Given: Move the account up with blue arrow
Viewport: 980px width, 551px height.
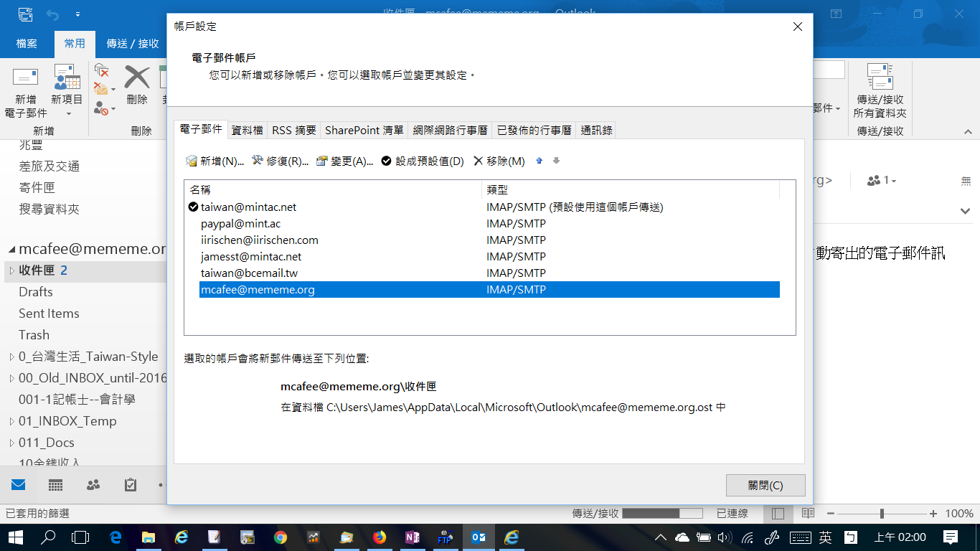Looking at the screenshot, I should pos(540,161).
